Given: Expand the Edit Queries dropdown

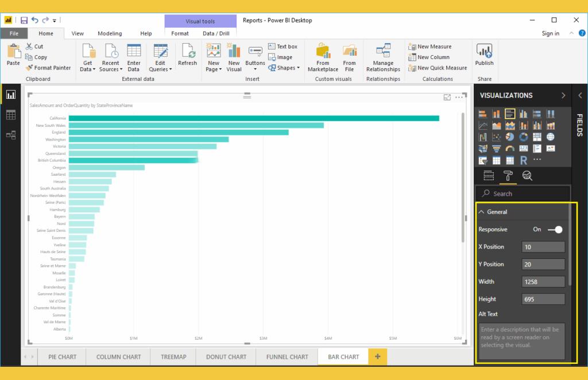Looking at the screenshot, I should click(x=160, y=66).
